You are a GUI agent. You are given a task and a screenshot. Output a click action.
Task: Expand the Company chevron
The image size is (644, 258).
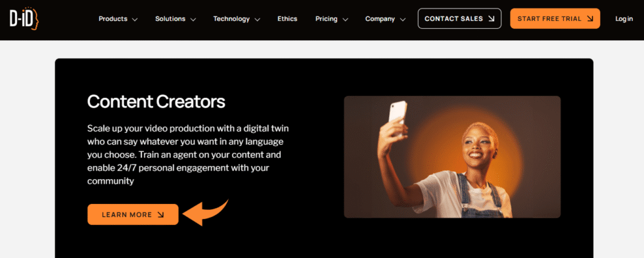[402, 19]
